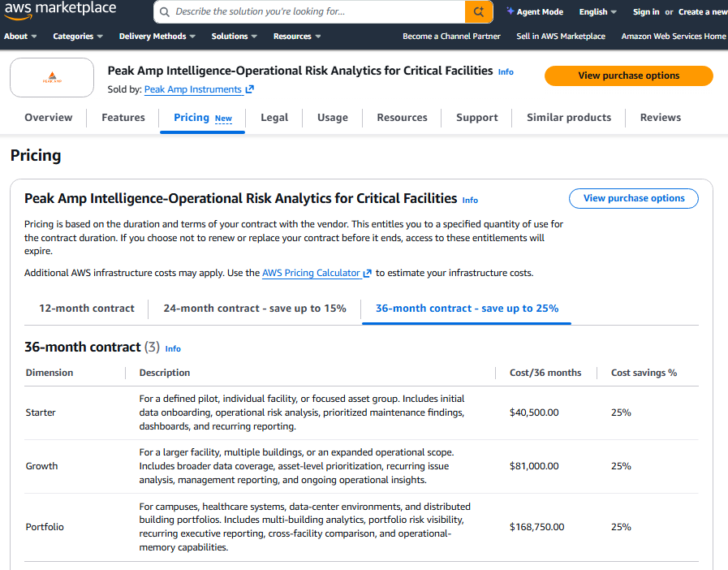Screen dimensions: 728x570
Task: Open the Usage tab
Action: [333, 118]
